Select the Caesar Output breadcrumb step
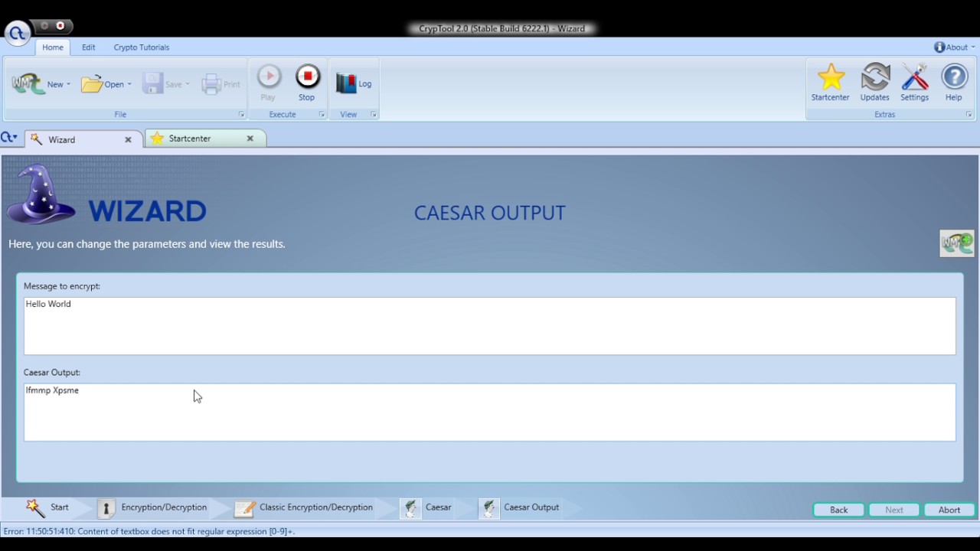The height and width of the screenshot is (551, 980). (518, 507)
